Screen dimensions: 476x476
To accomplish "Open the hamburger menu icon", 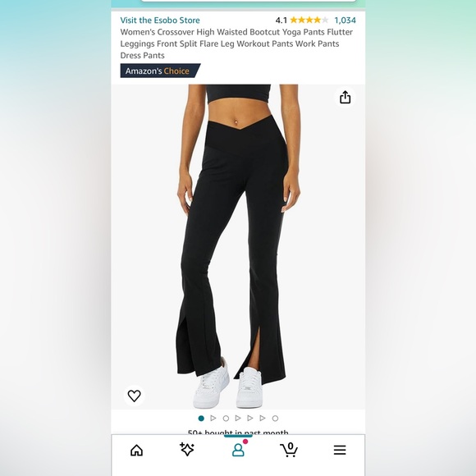I will (340, 450).
